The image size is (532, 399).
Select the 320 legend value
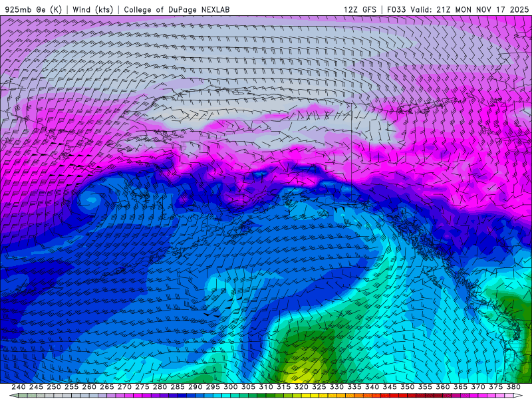coord(301,387)
